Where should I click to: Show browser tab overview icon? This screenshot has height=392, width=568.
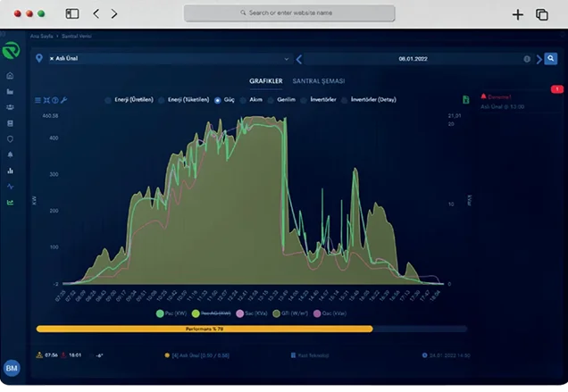(542, 14)
